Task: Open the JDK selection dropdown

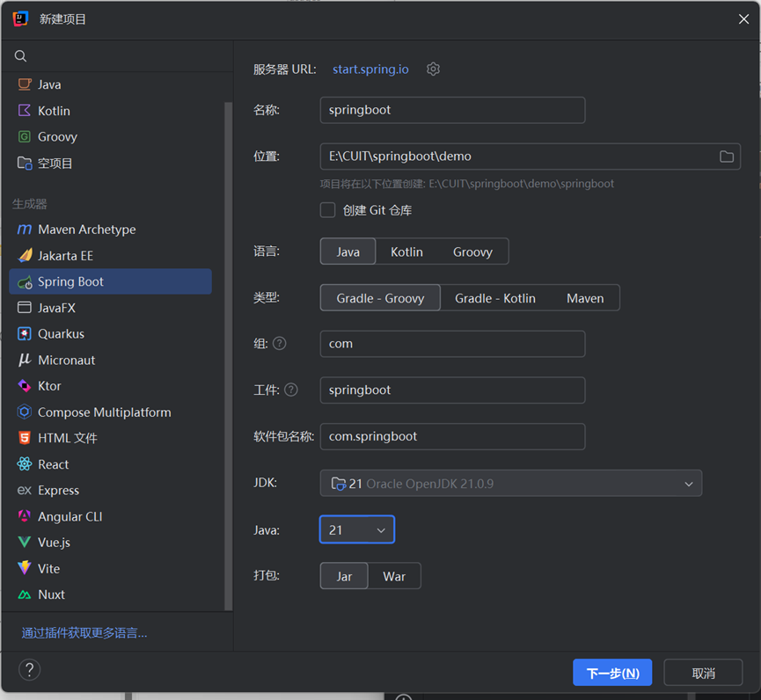Action: [x=511, y=483]
